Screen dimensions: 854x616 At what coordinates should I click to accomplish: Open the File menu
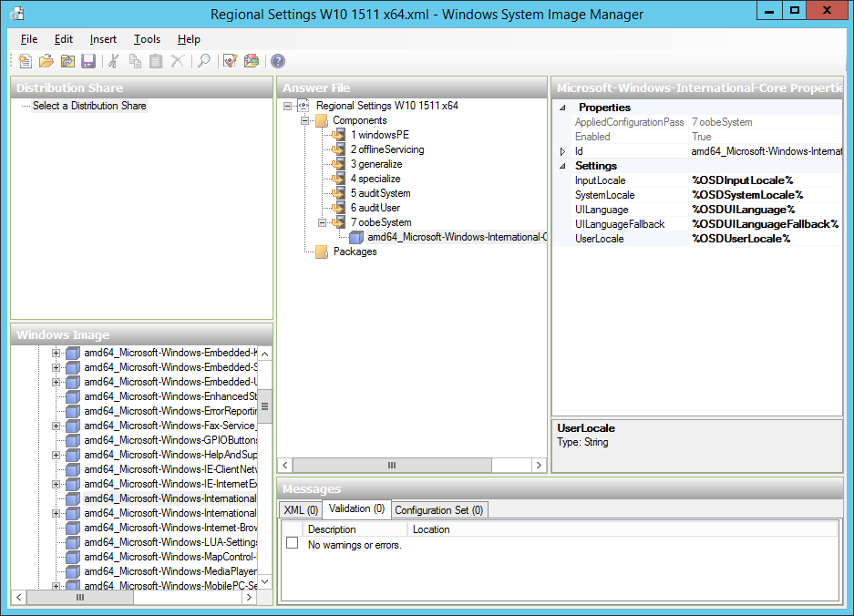pyautogui.click(x=29, y=39)
